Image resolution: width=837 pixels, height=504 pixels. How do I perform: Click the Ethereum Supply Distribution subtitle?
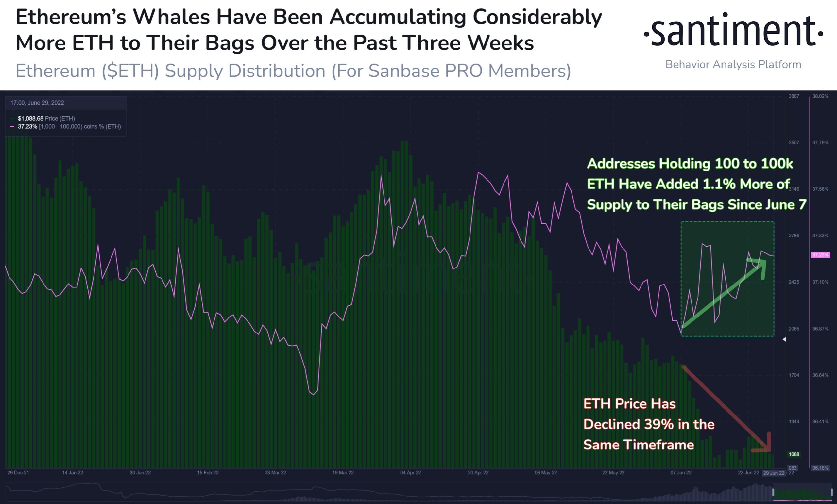click(293, 71)
